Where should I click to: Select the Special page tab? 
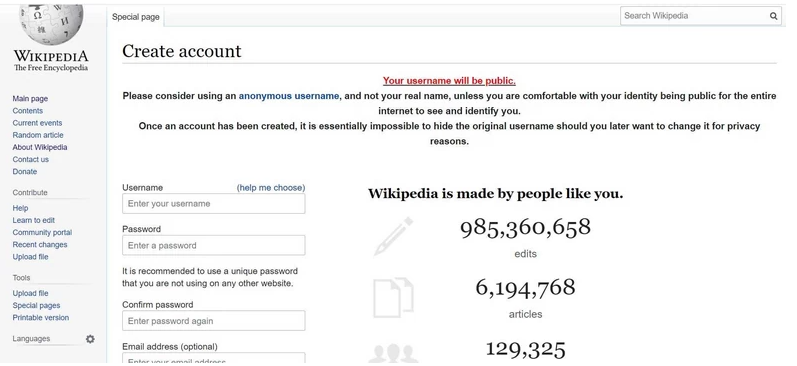click(136, 17)
